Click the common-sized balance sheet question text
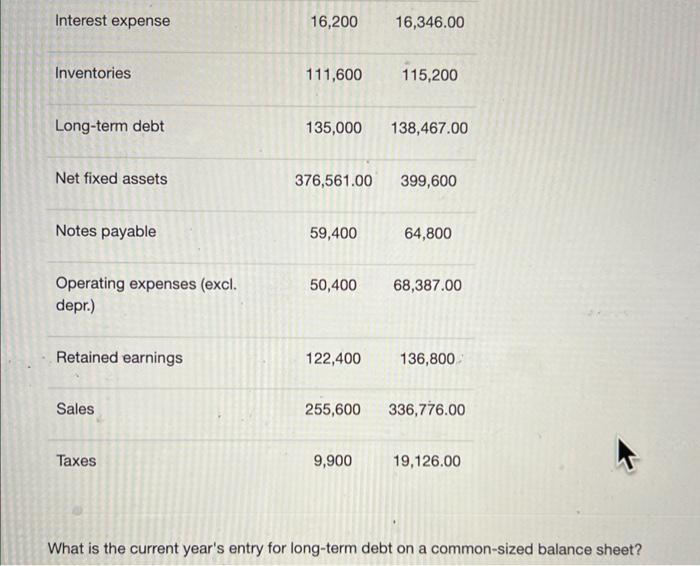Screen dimensions: 700x566 click(x=345, y=548)
